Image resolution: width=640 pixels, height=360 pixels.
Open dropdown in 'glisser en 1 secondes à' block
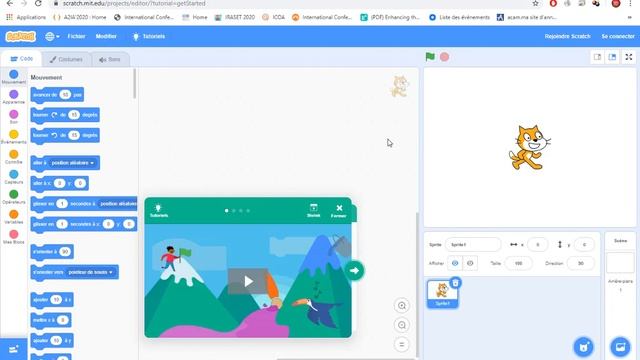[x=118, y=204]
